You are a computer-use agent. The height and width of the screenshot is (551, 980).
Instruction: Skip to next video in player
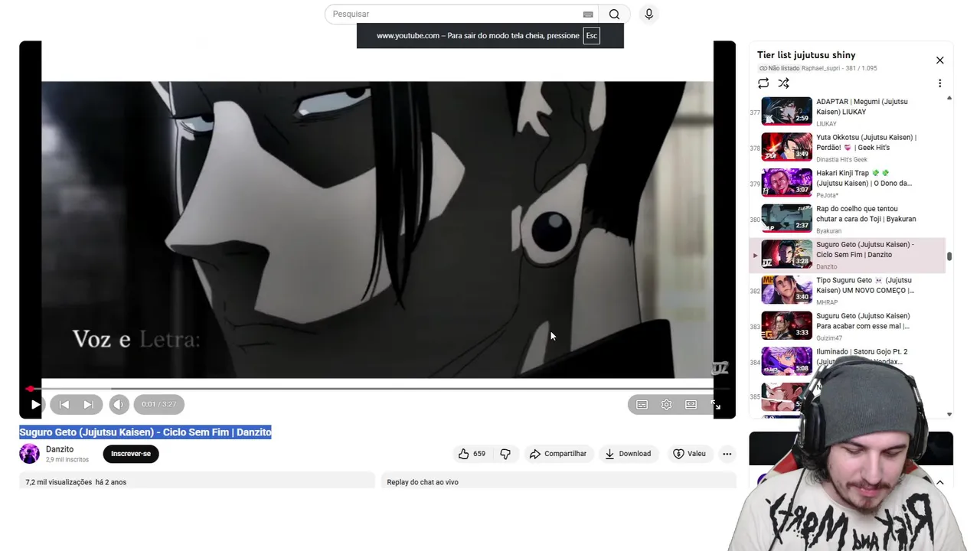[x=88, y=404]
